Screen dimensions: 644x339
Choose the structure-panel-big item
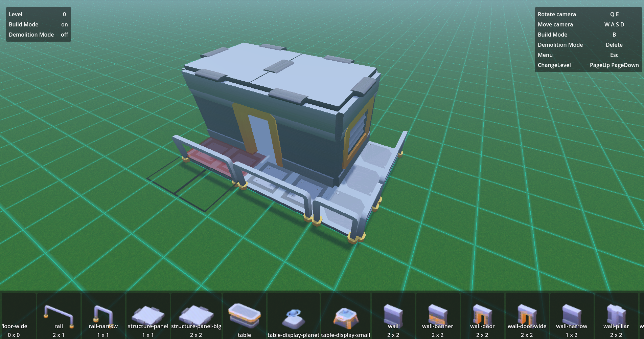pos(196,316)
